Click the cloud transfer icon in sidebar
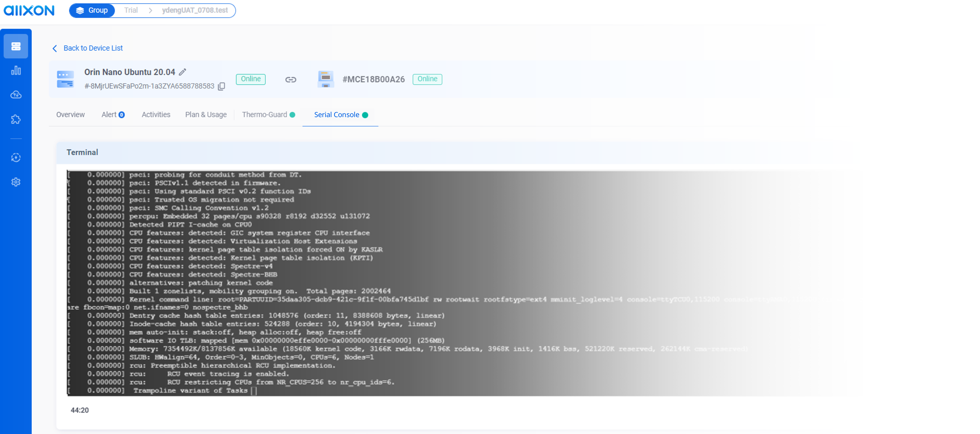Viewport: 980px width, 434px height. (16, 95)
